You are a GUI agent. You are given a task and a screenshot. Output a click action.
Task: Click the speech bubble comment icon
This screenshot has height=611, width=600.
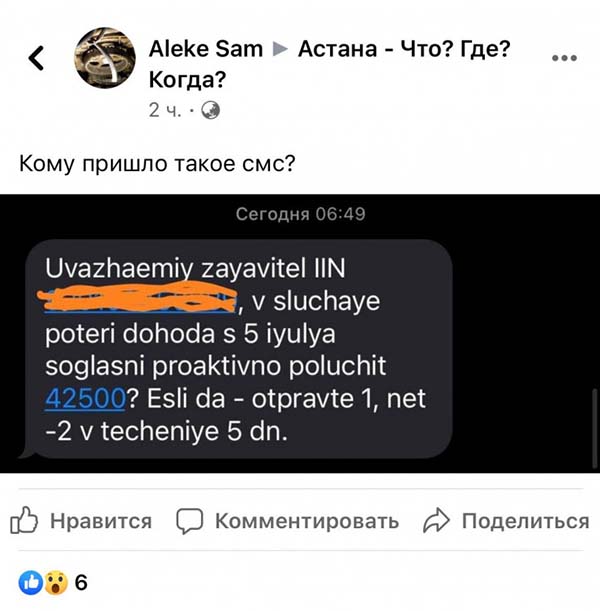189,521
